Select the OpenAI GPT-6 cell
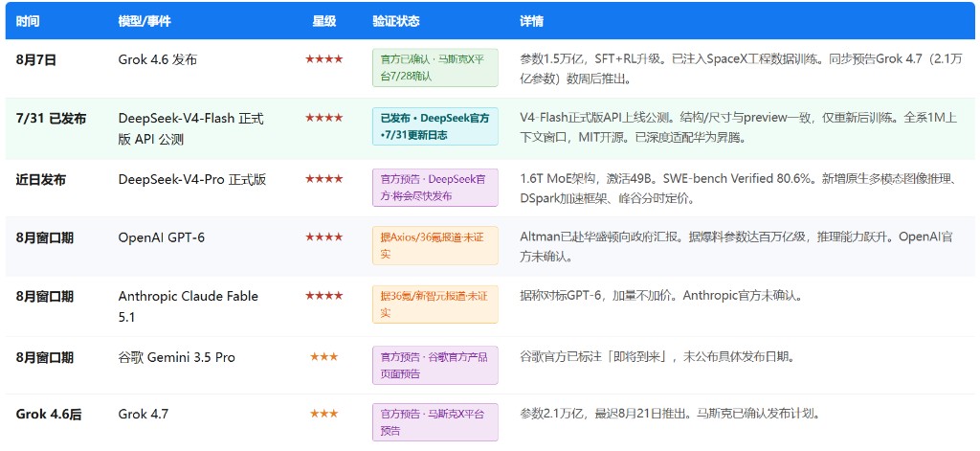The width and height of the screenshot is (980, 451). (x=161, y=238)
